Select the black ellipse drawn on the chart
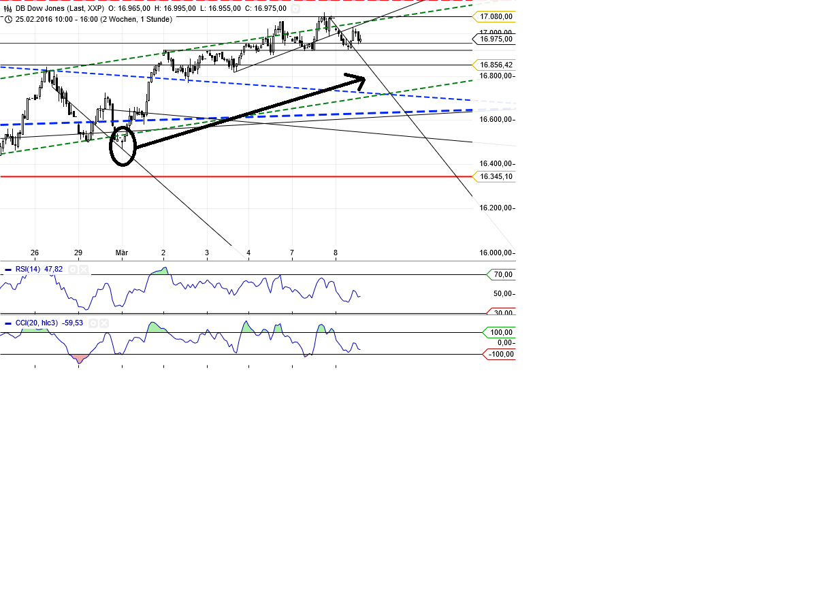Image resolution: width=840 pixels, height=616 pixels. click(x=110, y=146)
